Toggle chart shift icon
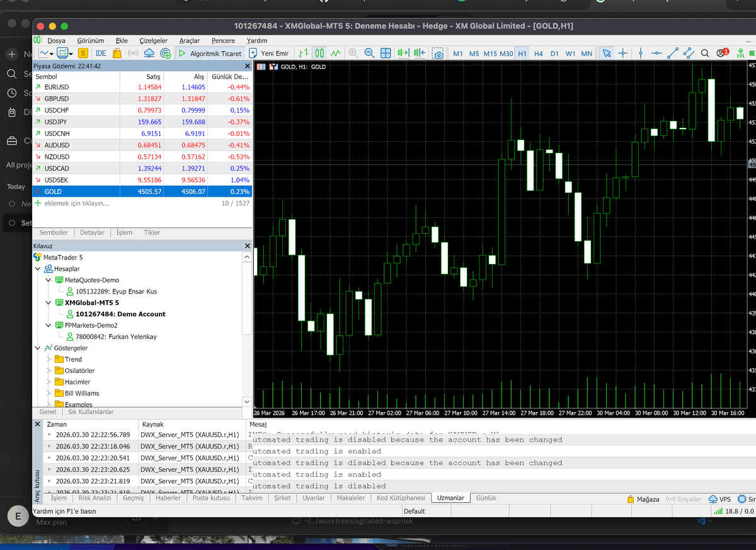Image resolution: width=756 pixels, height=550 pixels. point(420,54)
